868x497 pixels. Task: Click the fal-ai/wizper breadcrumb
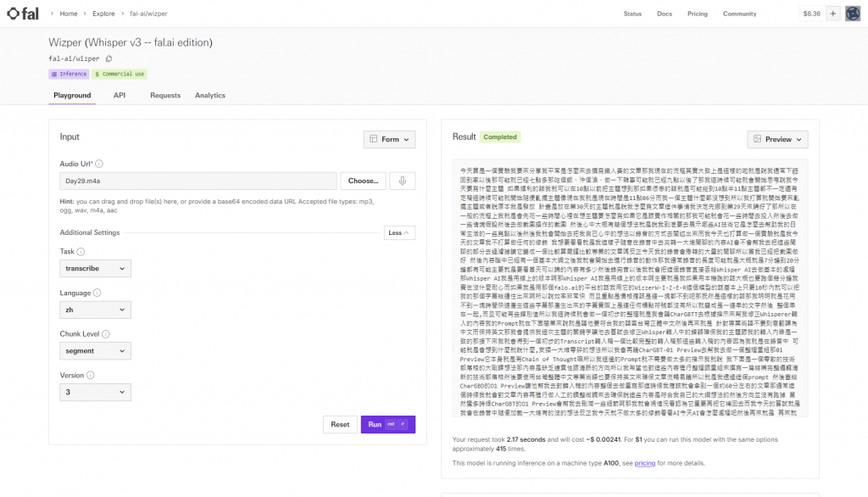[x=148, y=14]
